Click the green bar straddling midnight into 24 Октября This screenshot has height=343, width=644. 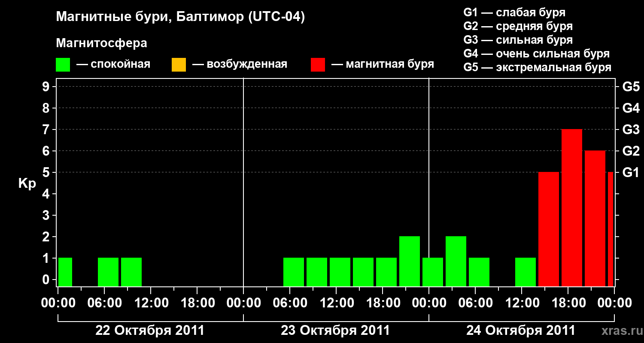(433, 272)
